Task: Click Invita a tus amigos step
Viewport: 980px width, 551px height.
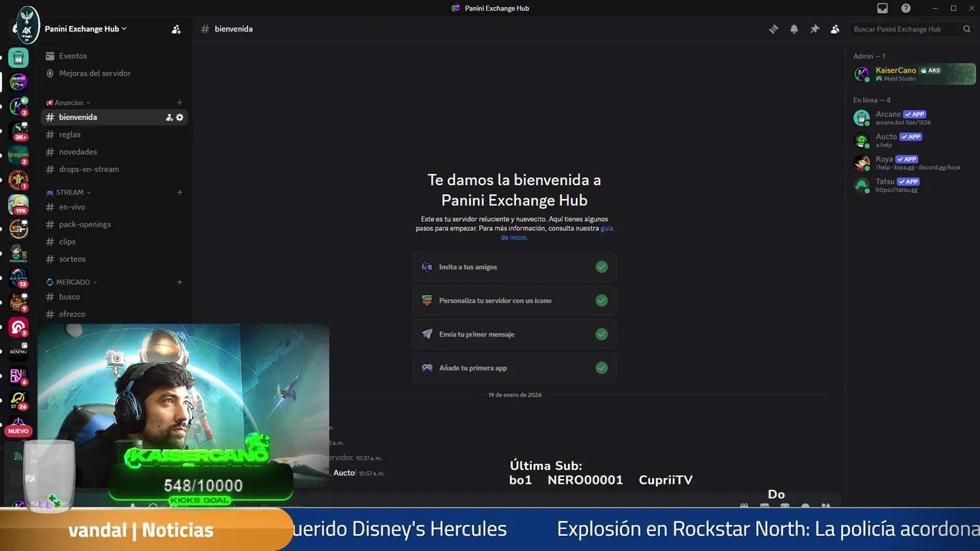Action: click(514, 267)
